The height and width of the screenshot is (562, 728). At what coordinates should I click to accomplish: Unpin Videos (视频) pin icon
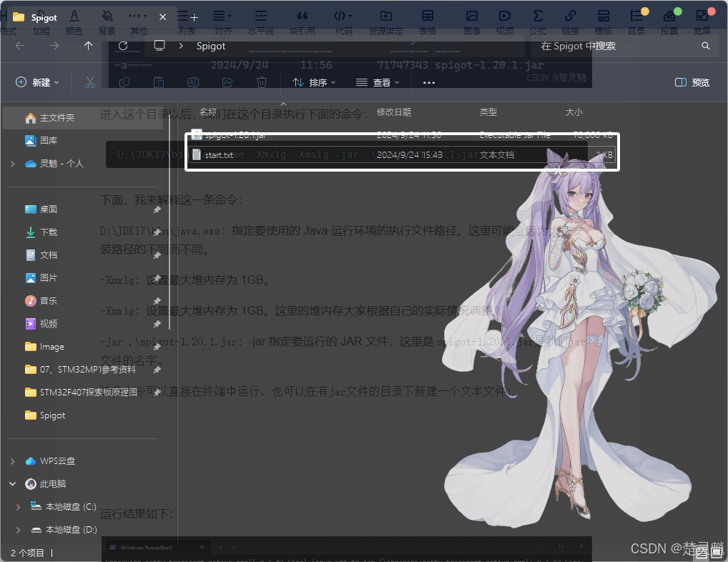(157, 324)
